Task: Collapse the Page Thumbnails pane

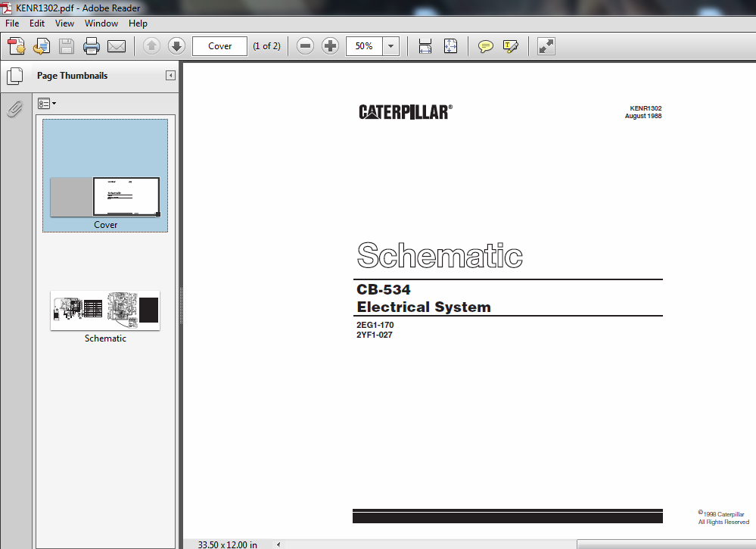Action: tap(170, 75)
